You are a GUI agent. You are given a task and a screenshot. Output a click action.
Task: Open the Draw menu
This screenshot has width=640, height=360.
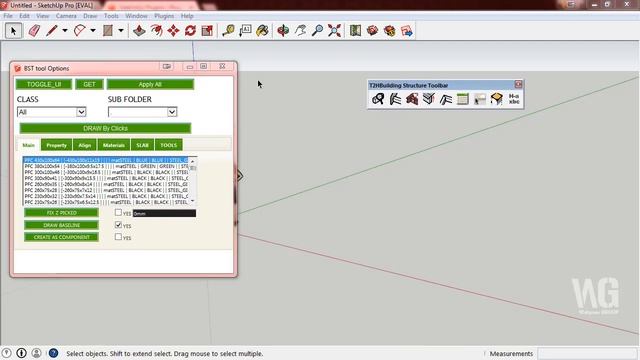[90, 16]
